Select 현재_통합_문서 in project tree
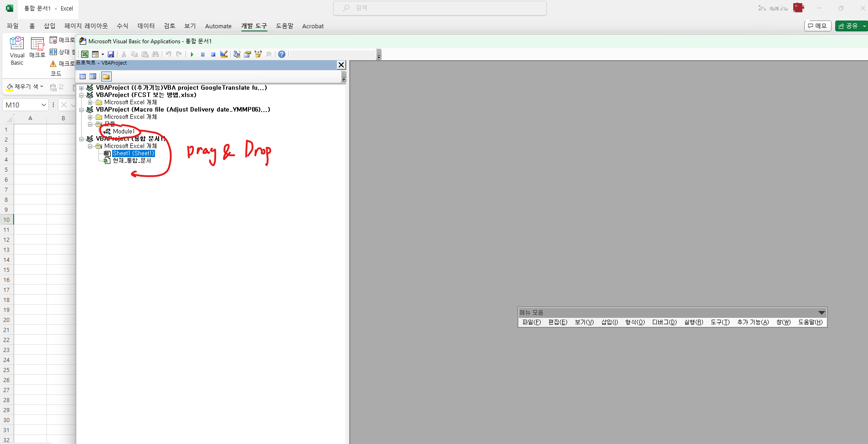 [x=132, y=161]
